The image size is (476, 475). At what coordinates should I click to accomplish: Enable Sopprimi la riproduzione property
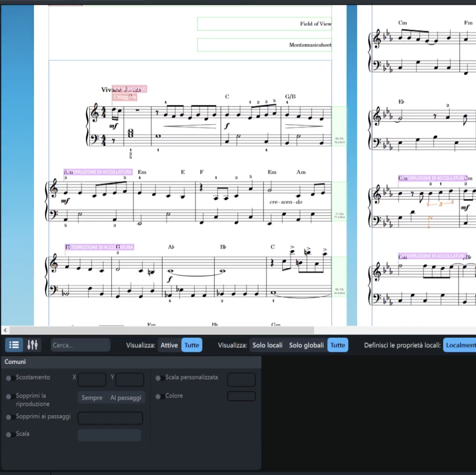click(x=9, y=397)
